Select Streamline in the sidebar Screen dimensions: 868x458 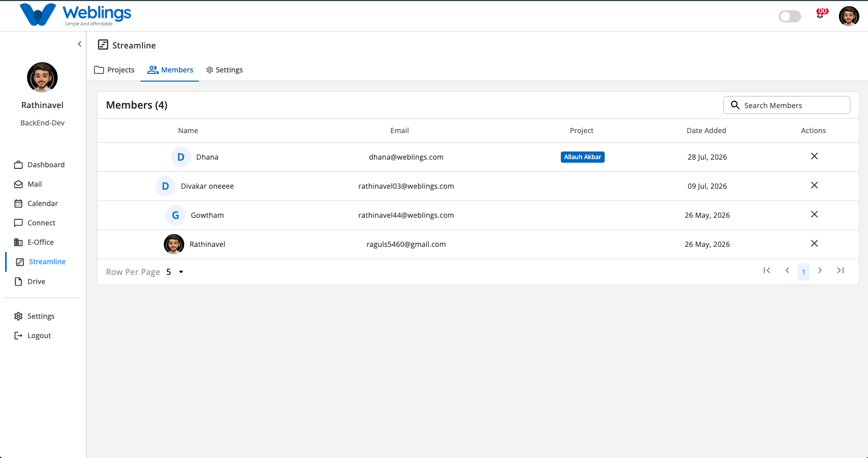(41, 262)
